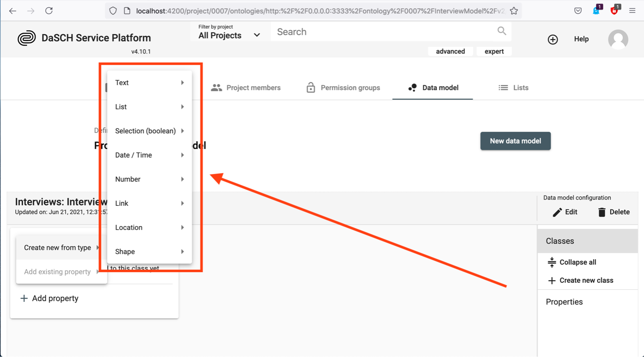
Task: Open the user avatar menu
Action: [618, 40]
